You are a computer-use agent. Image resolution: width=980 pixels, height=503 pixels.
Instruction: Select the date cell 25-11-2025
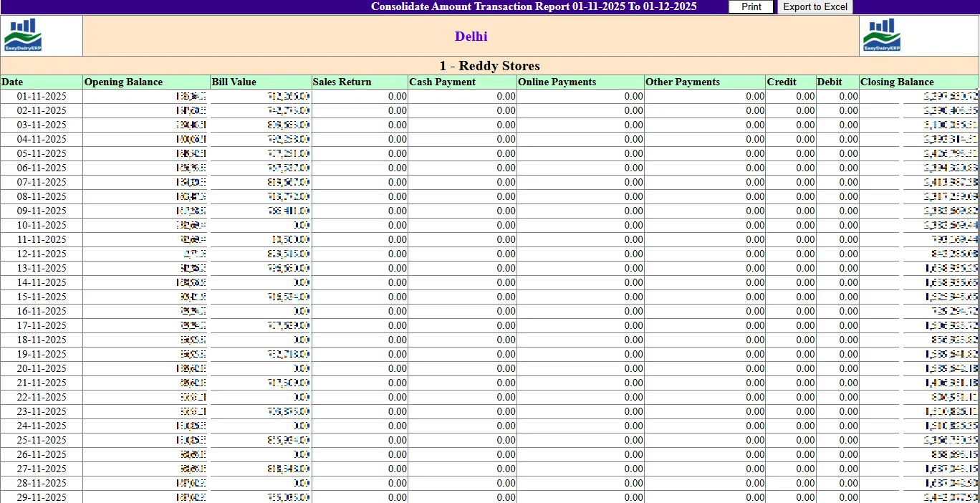click(x=42, y=440)
